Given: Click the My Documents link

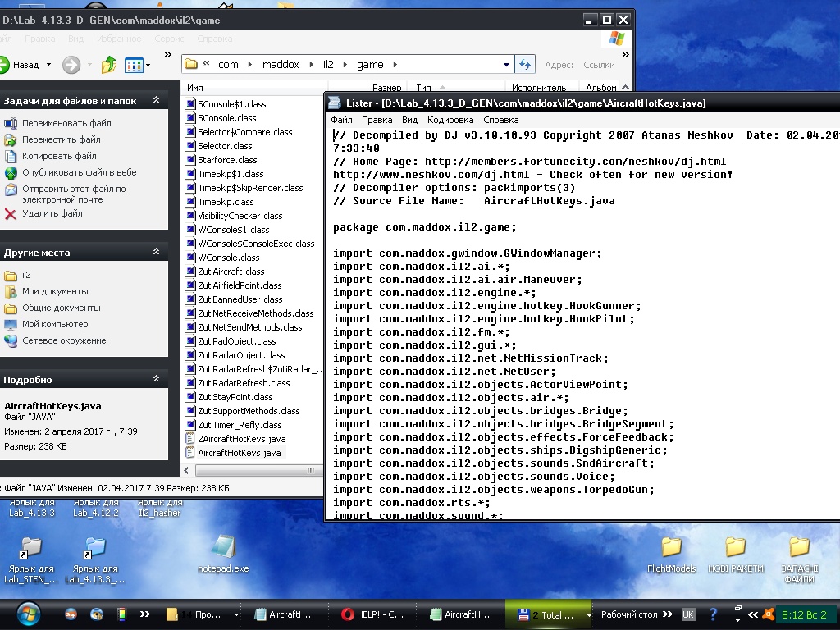Looking at the screenshot, I should (x=55, y=291).
